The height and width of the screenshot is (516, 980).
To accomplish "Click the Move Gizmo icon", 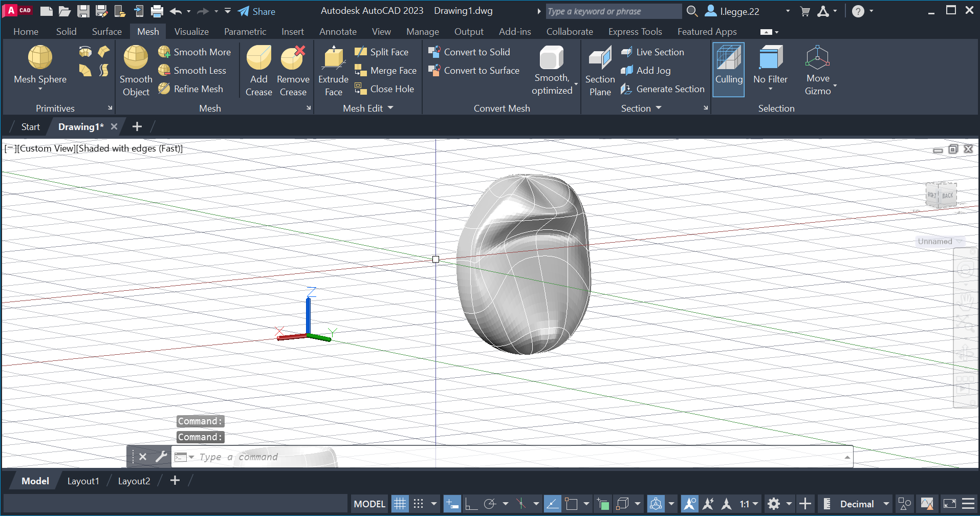I will pos(817,58).
